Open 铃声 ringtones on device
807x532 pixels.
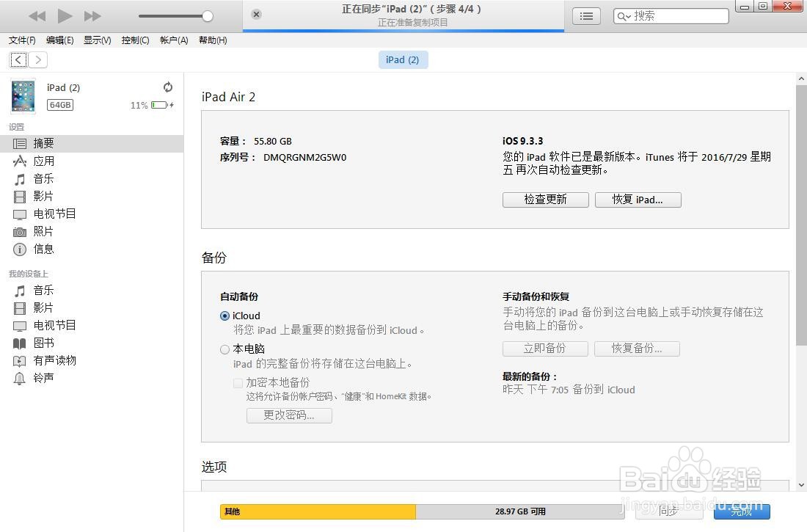click(92, 378)
